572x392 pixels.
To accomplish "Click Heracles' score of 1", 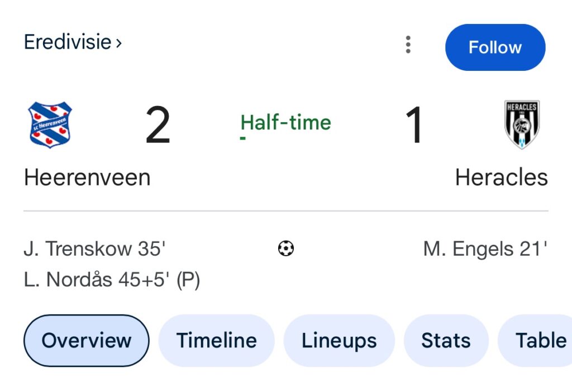I will coord(414,126).
